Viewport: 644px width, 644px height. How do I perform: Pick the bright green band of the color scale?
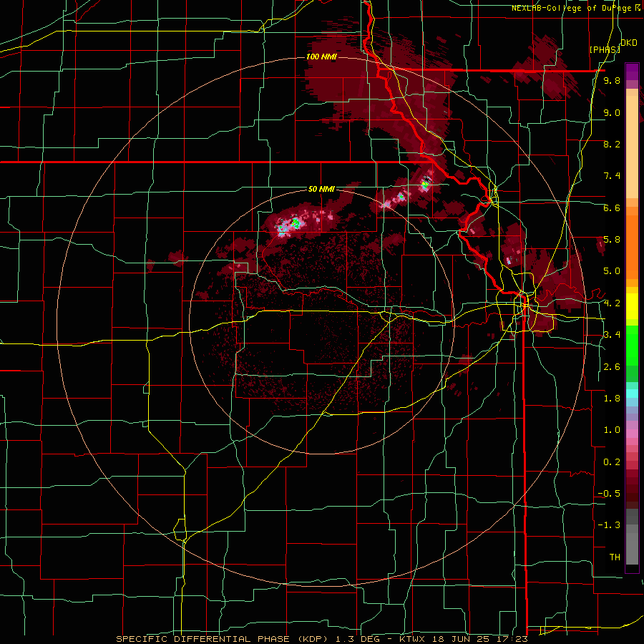click(632, 346)
